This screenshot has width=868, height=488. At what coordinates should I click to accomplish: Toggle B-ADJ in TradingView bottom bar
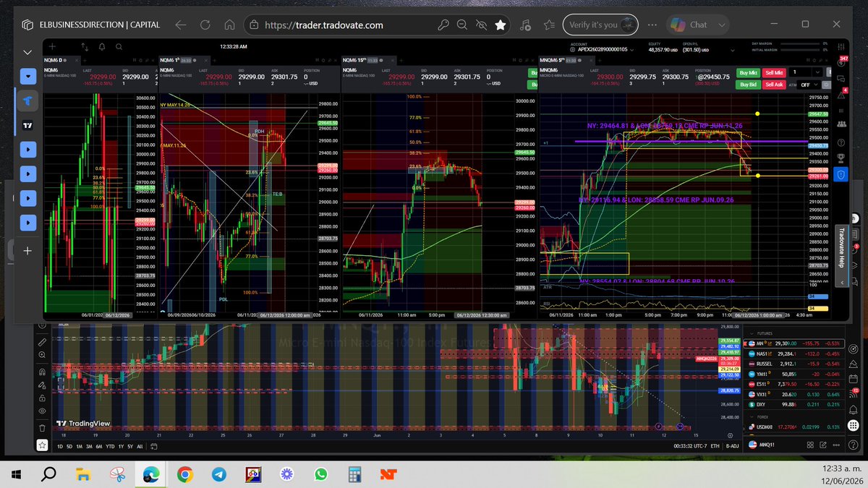[732, 446]
